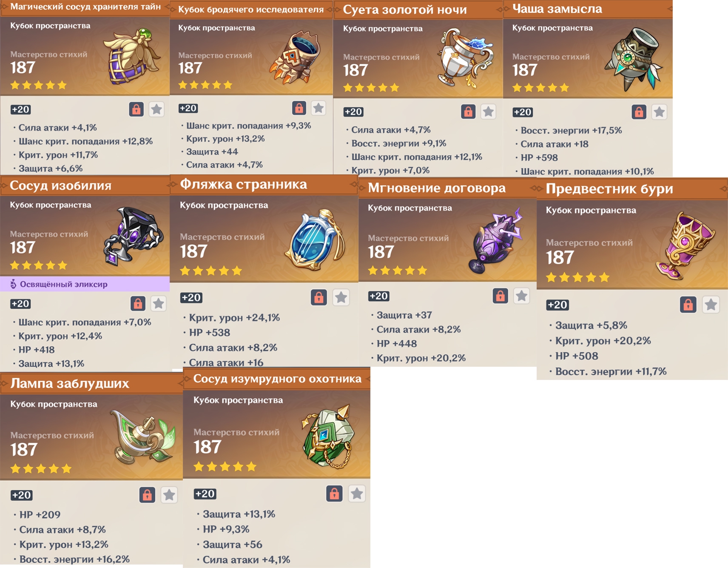Image resolution: width=728 pixels, height=568 pixels.
Task: Toggle favorite star on Кубок бродячего исследователя
Action: pyautogui.click(x=318, y=108)
